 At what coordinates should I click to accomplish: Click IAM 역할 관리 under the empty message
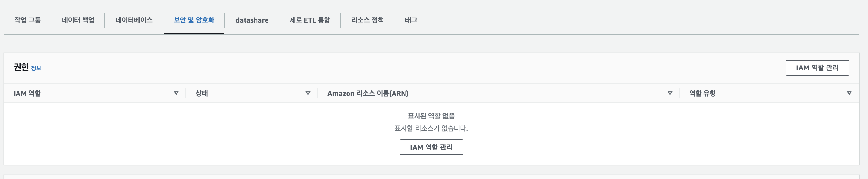431,147
